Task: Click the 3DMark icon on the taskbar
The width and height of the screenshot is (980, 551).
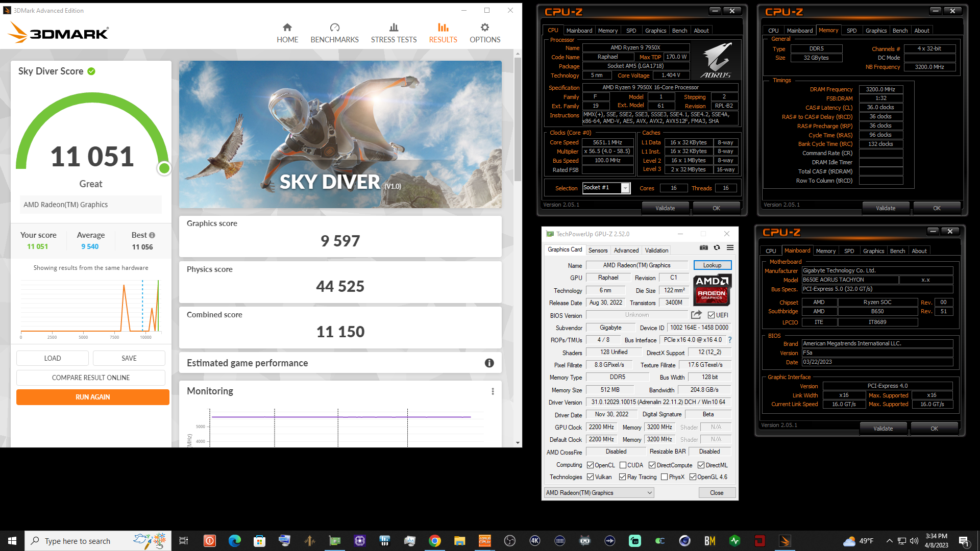Action: tap(785, 541)
